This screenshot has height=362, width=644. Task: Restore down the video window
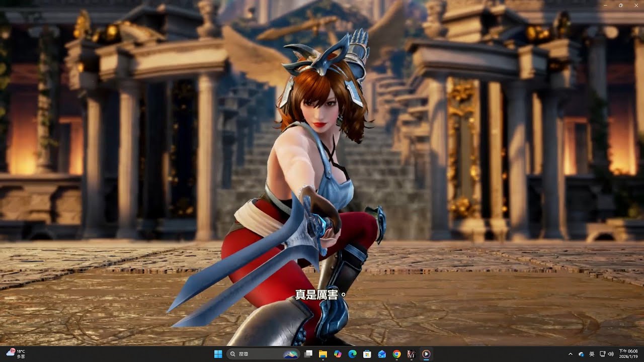click(x=621, y=5)
